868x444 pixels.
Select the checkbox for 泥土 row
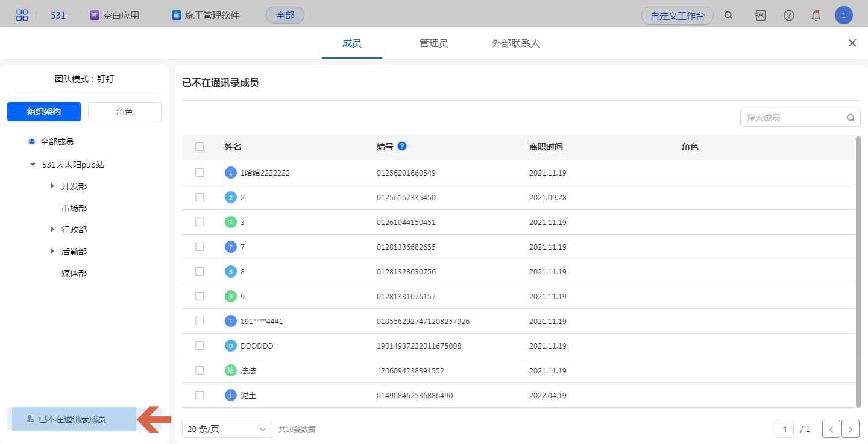(x=200, y=395)
